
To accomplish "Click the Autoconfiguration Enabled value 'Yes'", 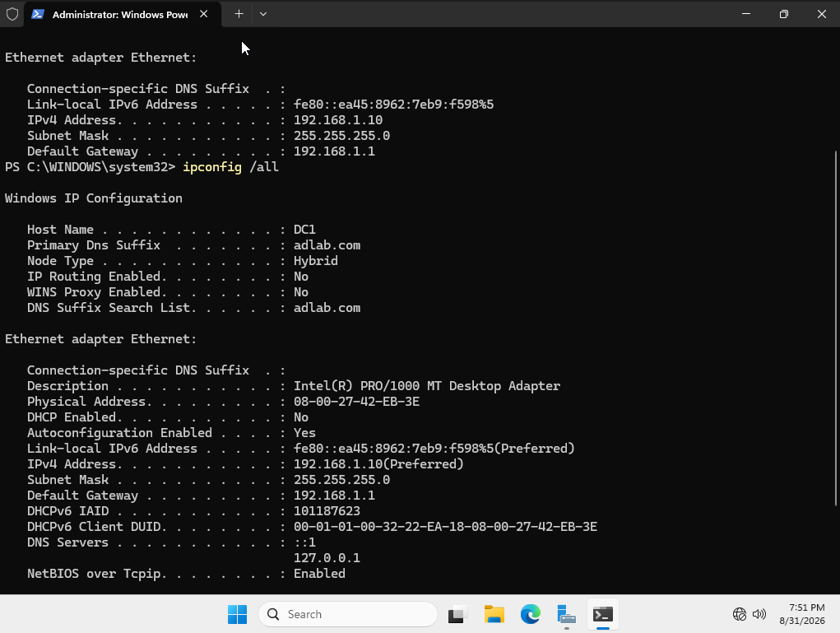I will (x=305, y=433).
